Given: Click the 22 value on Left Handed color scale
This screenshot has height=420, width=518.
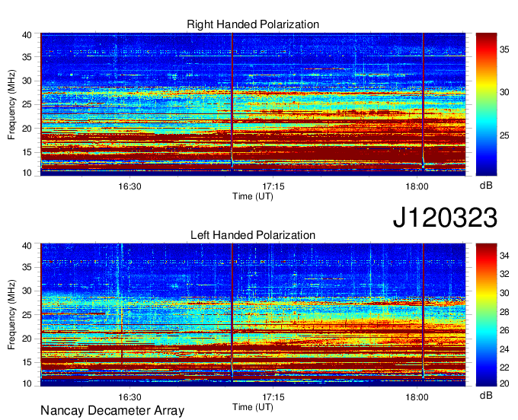Looking at the screenshot, I should point(504,367).
